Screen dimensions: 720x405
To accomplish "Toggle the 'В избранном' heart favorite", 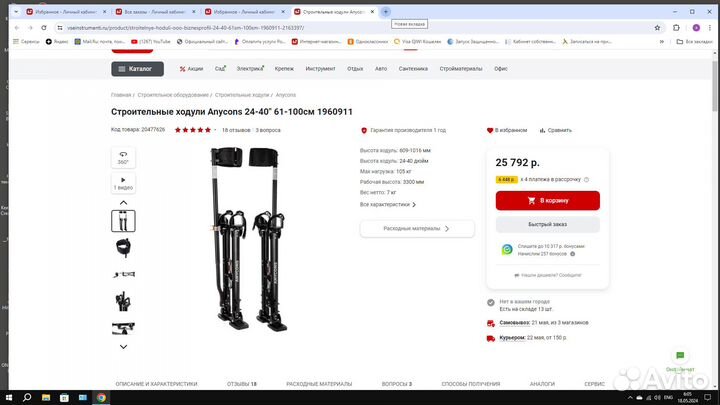I will pyautogui.click(x=490, y=130).
